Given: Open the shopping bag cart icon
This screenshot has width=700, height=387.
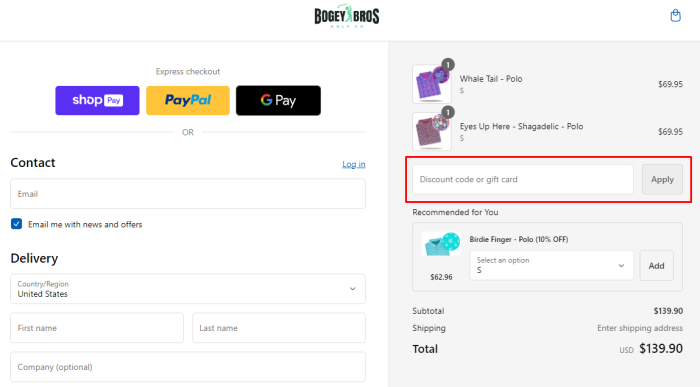Looking at the screenshot, I should click(675, 16).
